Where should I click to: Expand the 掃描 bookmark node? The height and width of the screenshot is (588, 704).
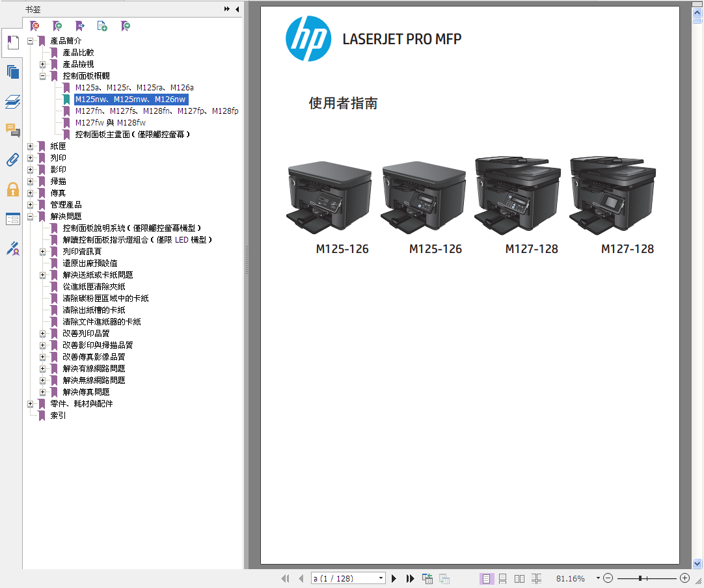pos(30,181)
